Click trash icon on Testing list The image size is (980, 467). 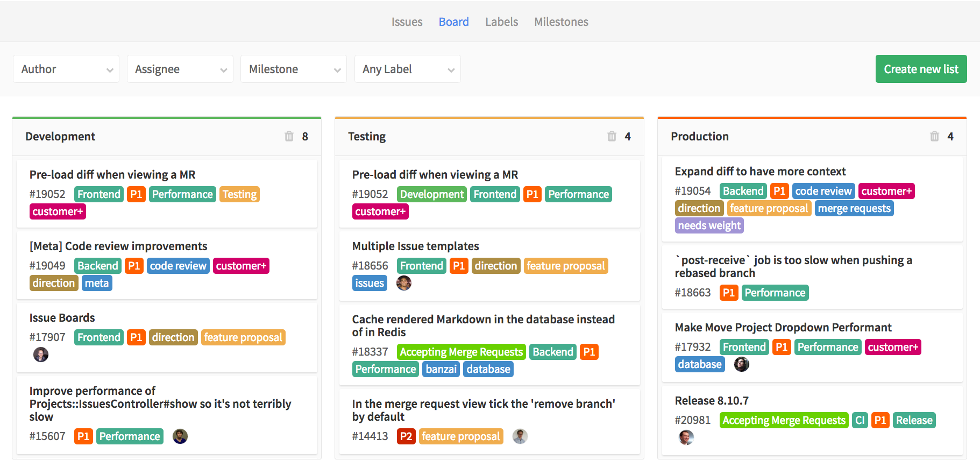point(612,136)
